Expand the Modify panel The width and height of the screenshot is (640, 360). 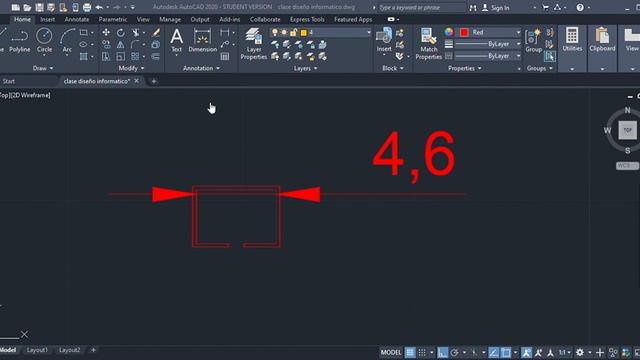pos(131,68)
